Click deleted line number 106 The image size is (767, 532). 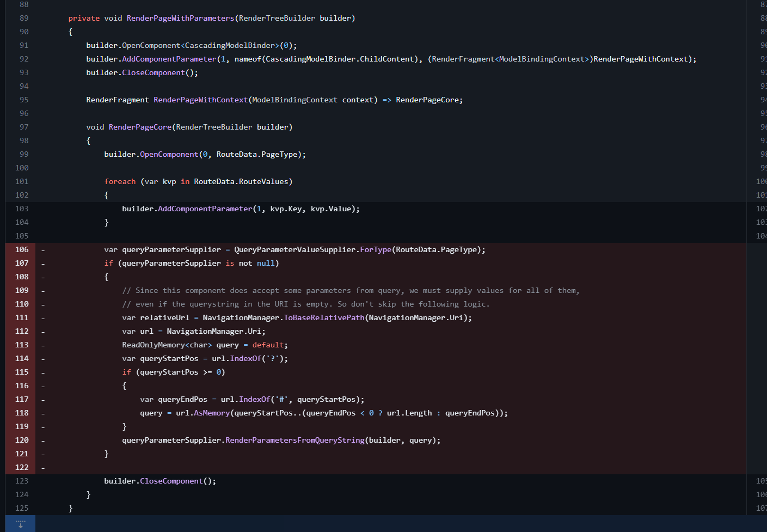[22, 249]
